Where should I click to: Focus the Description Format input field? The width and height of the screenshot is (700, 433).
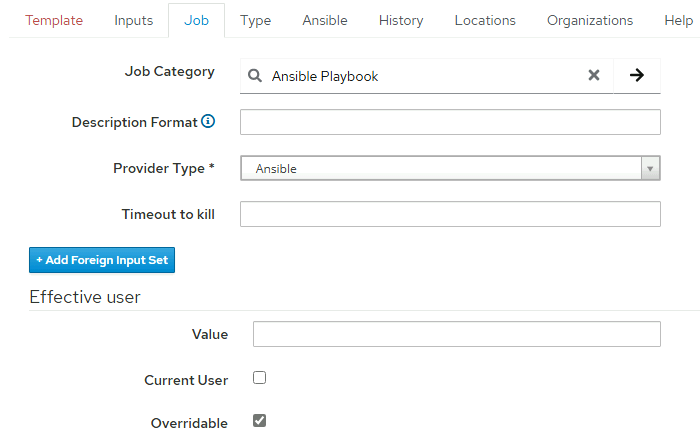tap(450, 122)
